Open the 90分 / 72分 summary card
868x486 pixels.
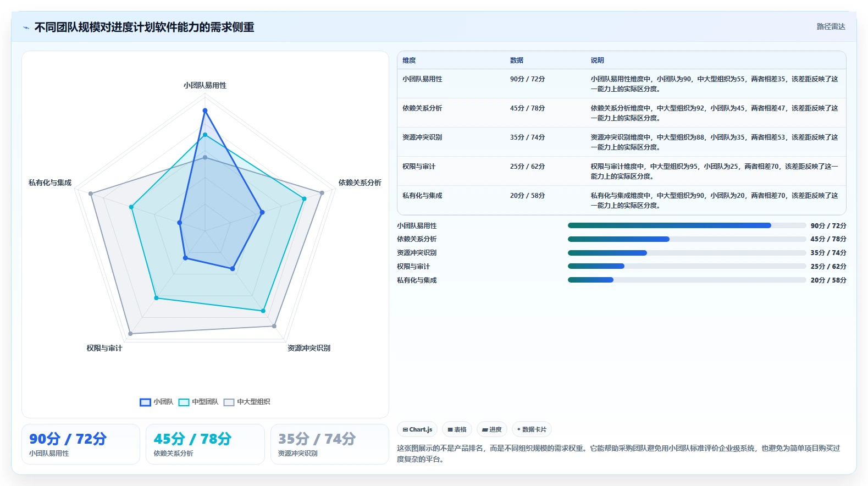pyautogui.click(x=81, y=444)
